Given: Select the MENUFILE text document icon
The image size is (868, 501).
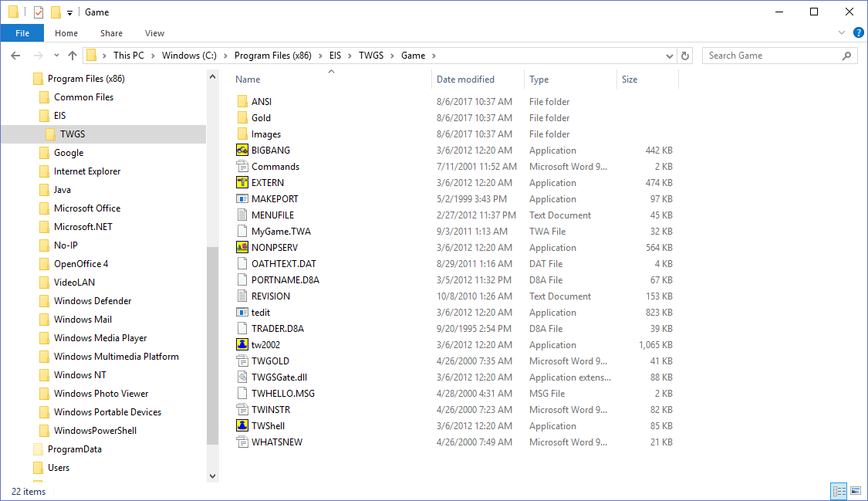Looking at the screenshot, I should pos(242,215).
